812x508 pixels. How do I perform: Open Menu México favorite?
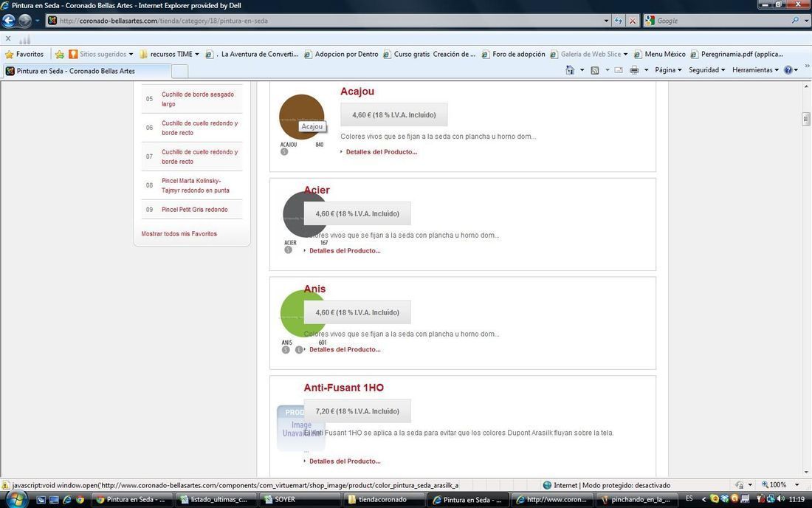point(660,54)
